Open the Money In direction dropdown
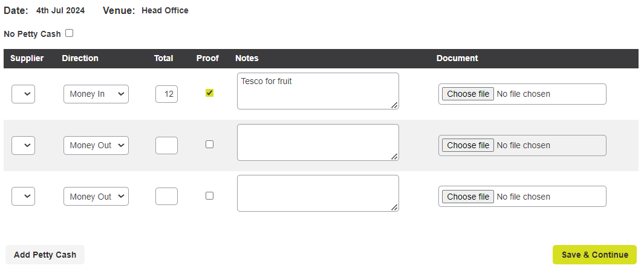 pos(96,94)
